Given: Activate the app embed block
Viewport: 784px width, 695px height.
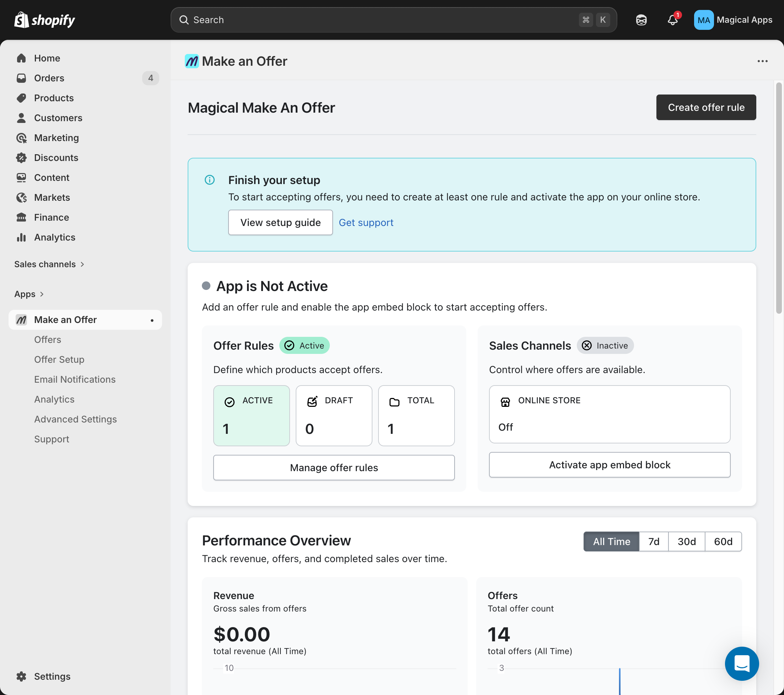Looking at the screenshot, I should tap(610, 465).
